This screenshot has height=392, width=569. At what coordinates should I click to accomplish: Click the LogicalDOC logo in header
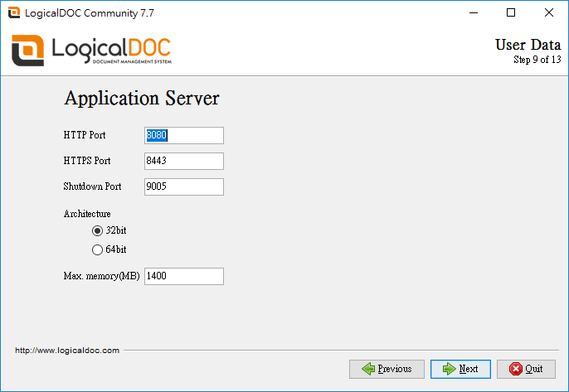coord(91,51)
